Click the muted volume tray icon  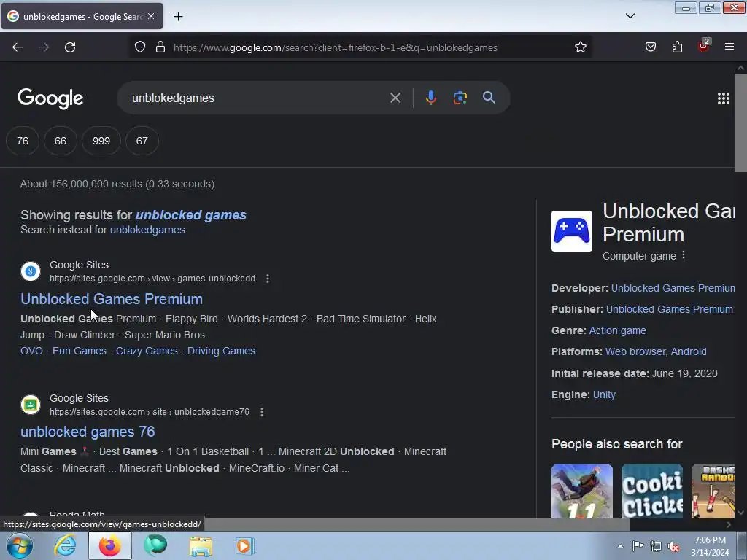point(673,546)
